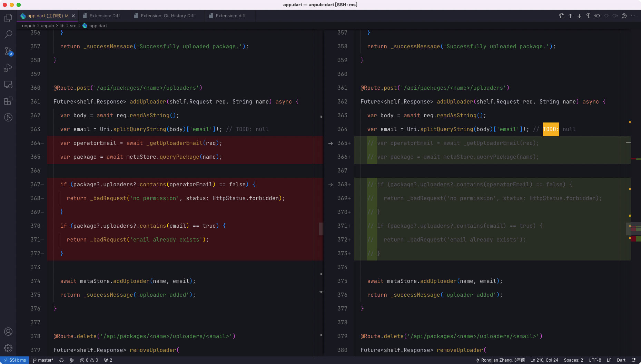Image resolution: width=641 pixels, height=364 pixels.
Task: Revert the block at line 365 using arrow
Action: click(x=331, y=143)
